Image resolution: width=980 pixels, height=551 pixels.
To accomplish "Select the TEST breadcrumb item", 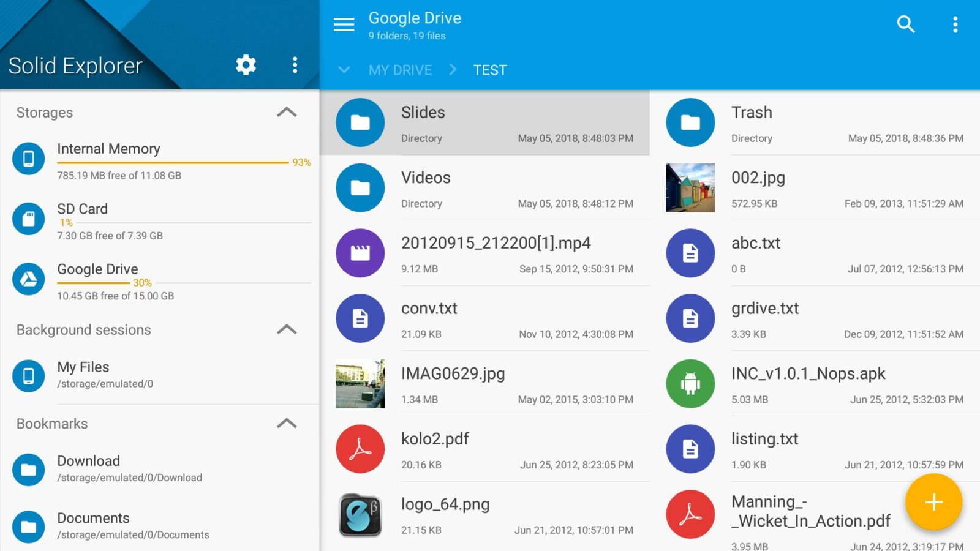I will coord(489,70).
